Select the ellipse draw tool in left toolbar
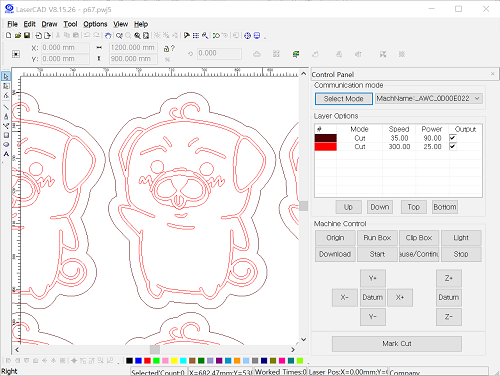 6,145
